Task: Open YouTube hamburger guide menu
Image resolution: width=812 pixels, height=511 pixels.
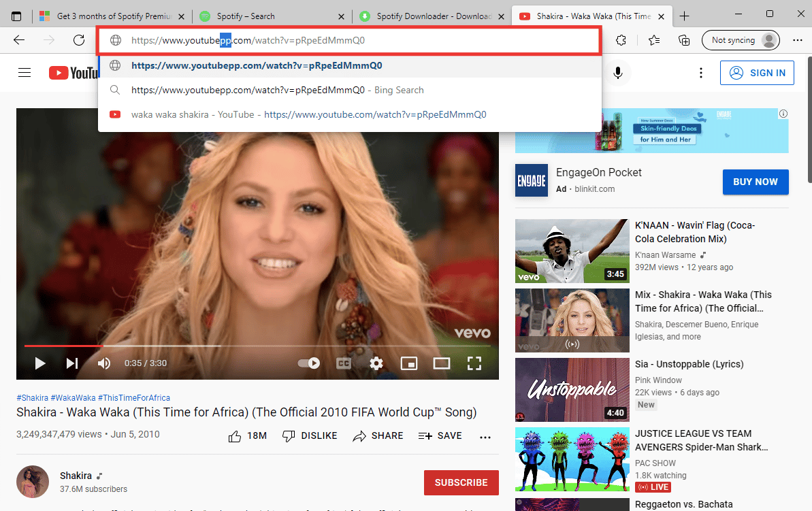Action: click(25, 73)
